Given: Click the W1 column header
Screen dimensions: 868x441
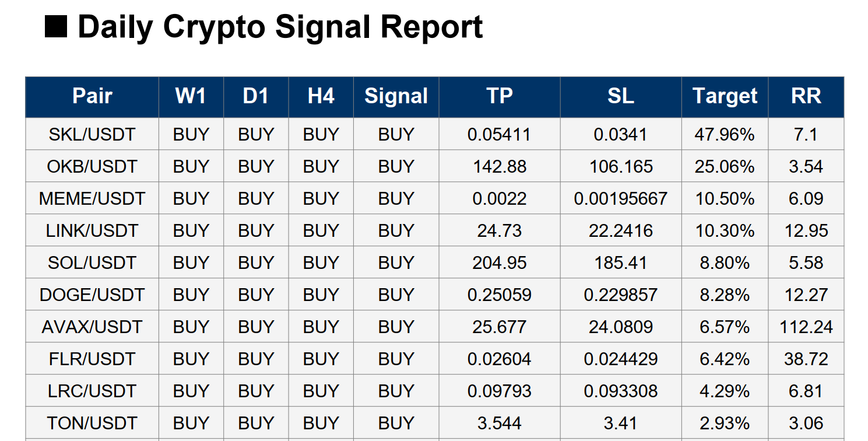Looking at the screenshot, I should click(191, 96).
